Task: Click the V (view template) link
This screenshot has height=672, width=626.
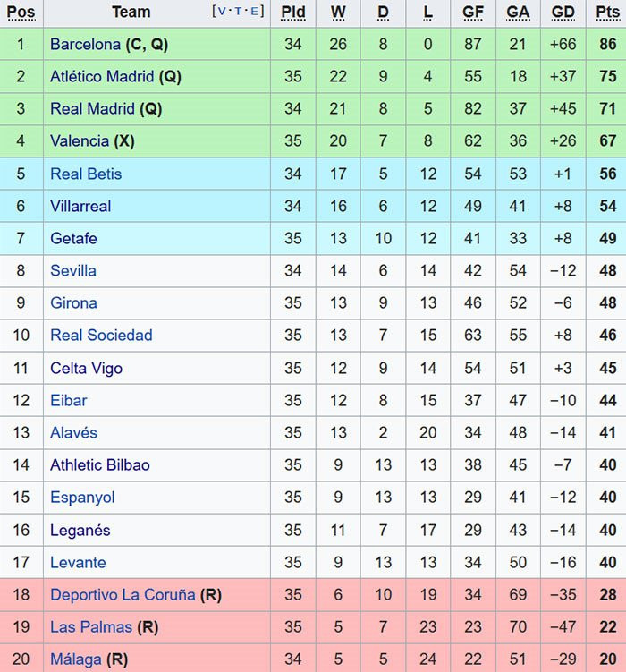Action: coord(221,12)
